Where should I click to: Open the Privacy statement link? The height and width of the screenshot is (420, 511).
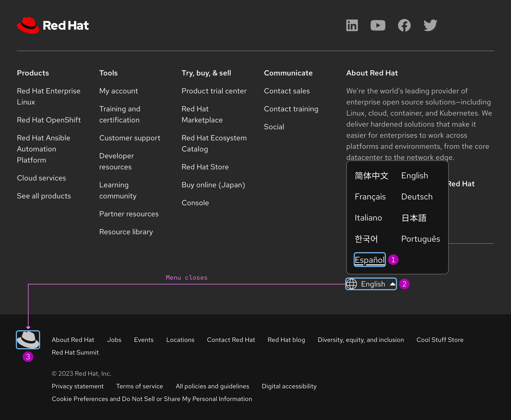78,386
